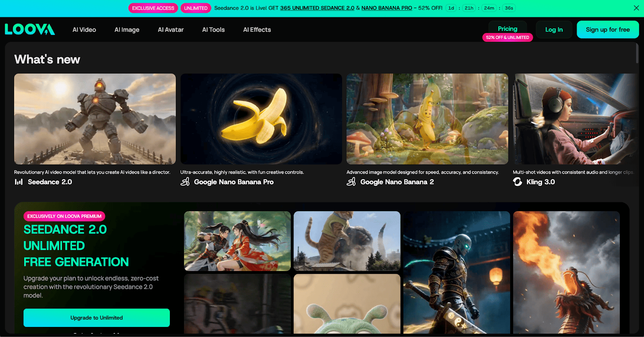This screenshot has height=337, width=644.
Task: Click the Seedance 2.0 bars icon
Action: click(x=19, y=182)
